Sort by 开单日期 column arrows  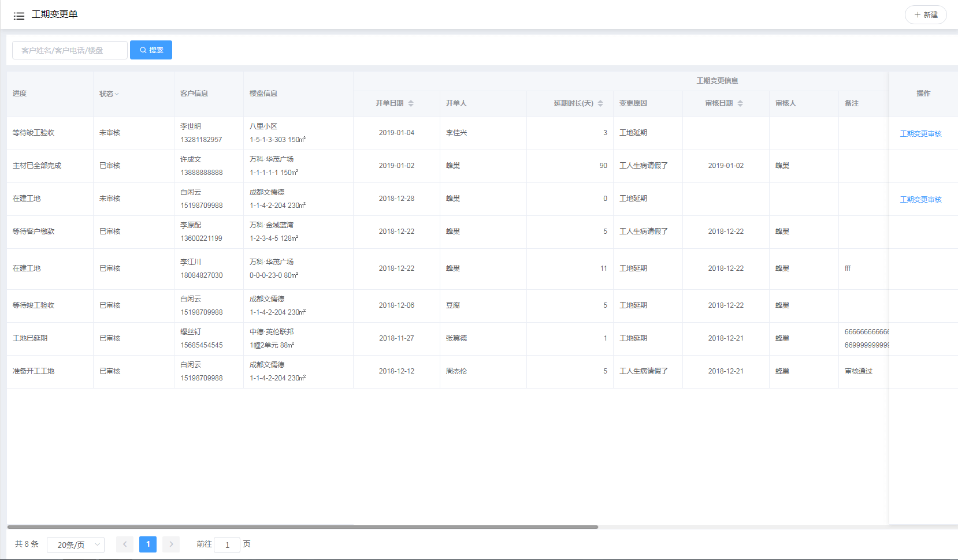point(411,103)
